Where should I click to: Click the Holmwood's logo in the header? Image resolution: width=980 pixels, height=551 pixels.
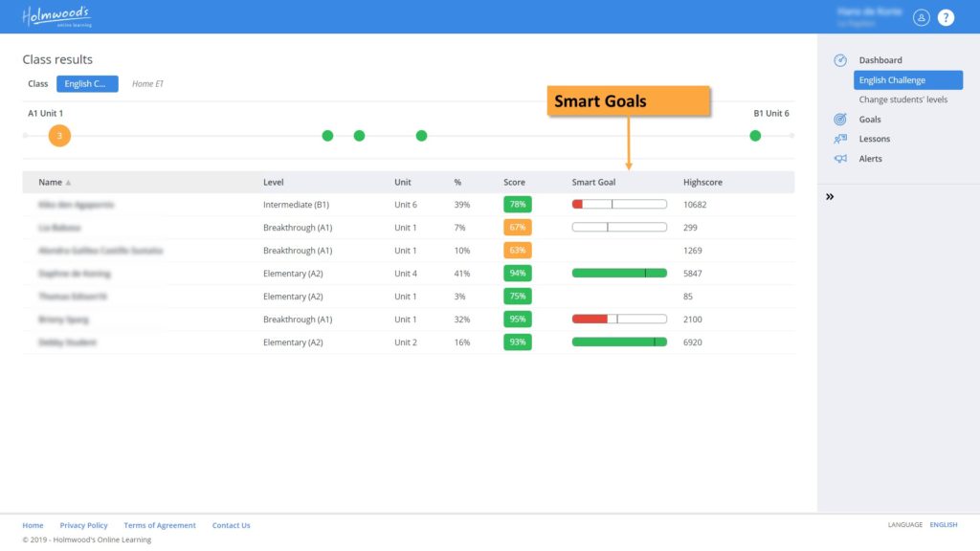tap(56, 16)
